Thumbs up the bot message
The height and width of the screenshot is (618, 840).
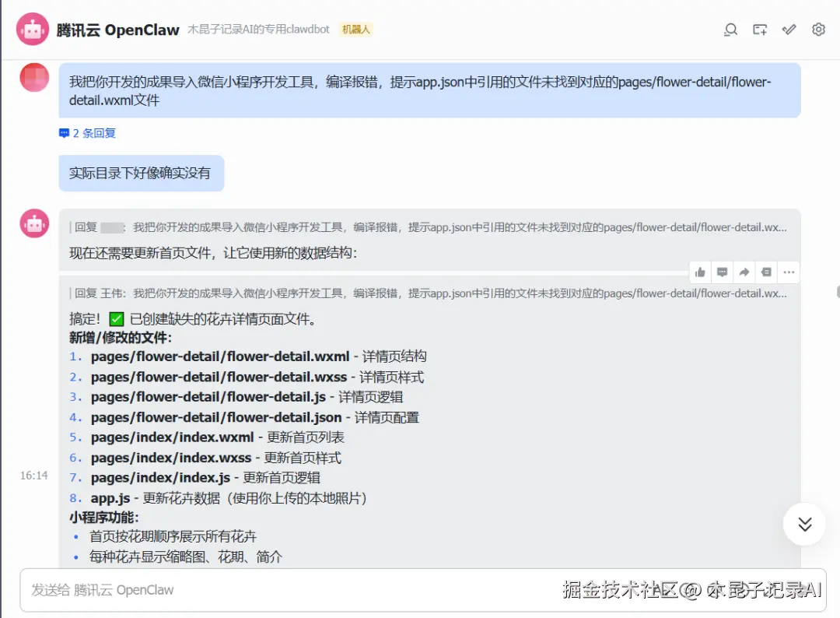click(700, 272)
